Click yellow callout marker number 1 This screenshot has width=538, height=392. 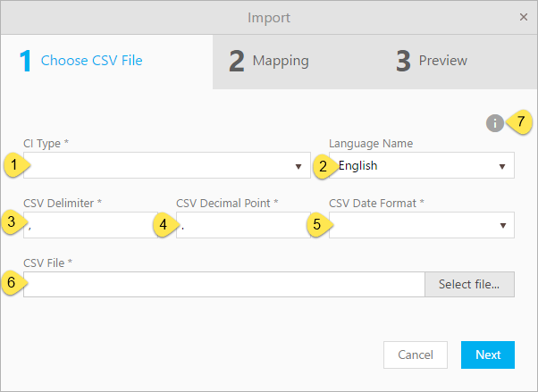click(13, 165)
